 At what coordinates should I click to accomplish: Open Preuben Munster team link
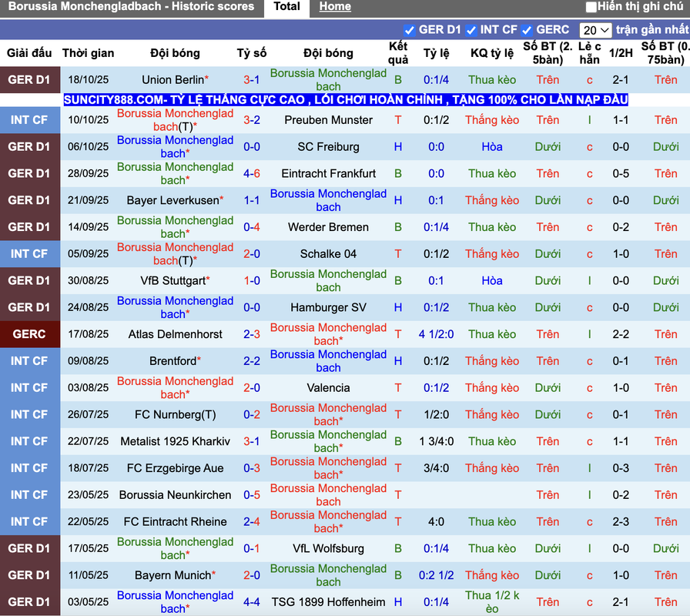(328, 120)
